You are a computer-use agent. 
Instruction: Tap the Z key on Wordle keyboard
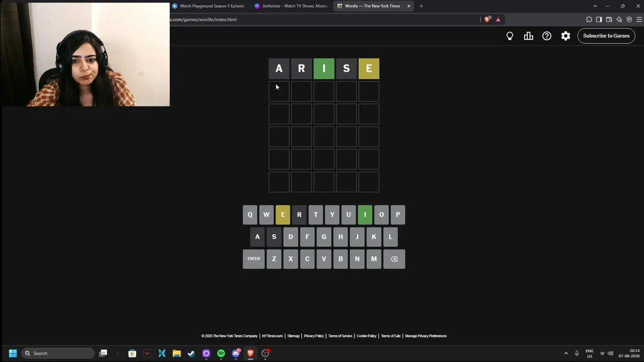(x=274, y=259)
